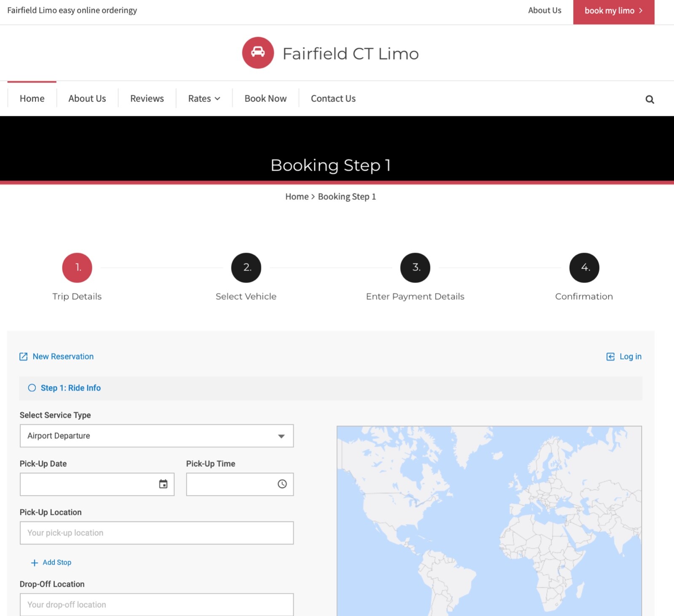Click the red car logo icon
Image resolution: width=674 pixels, height=616 pixels.
pos(258,53)
